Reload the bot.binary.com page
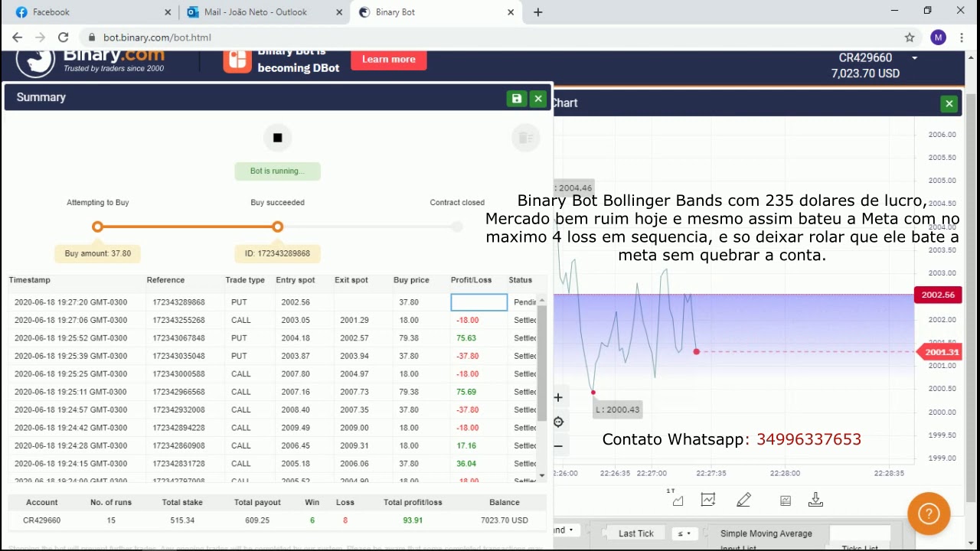The width and height of the screenshot is (980, 551). click(x=64, y=37)
